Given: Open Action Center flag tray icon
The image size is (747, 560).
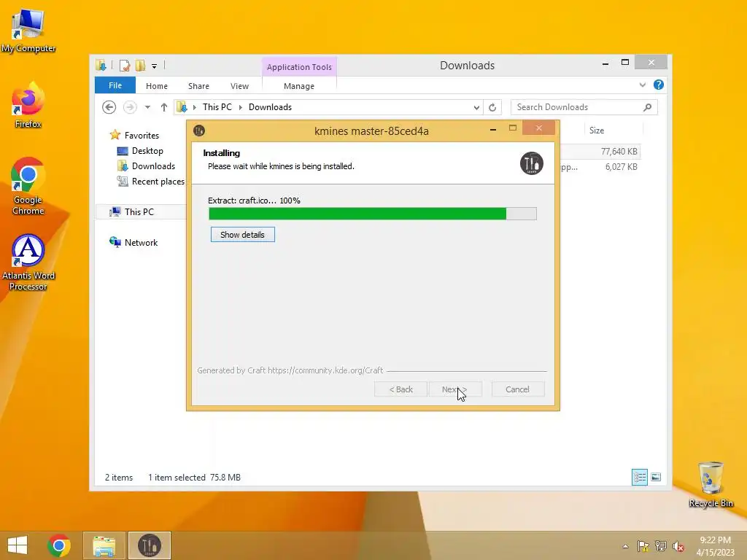Looking at the screenshot, I should (643, 546).
